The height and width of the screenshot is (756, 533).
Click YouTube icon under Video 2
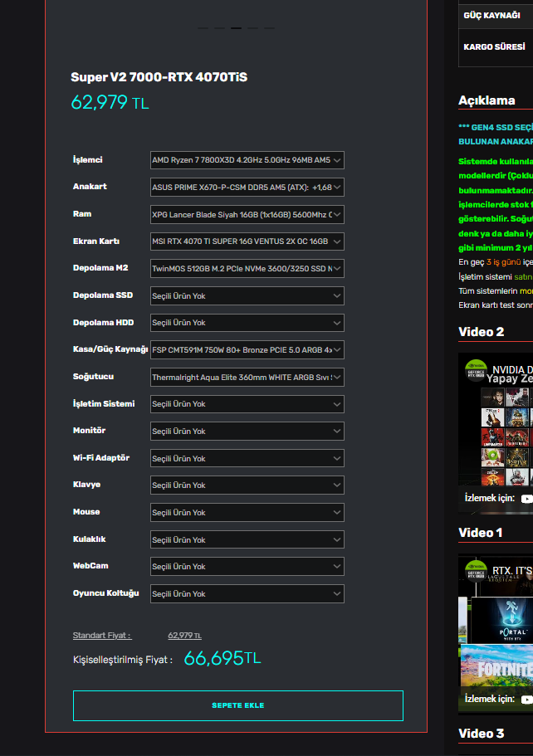pos(526,499)
